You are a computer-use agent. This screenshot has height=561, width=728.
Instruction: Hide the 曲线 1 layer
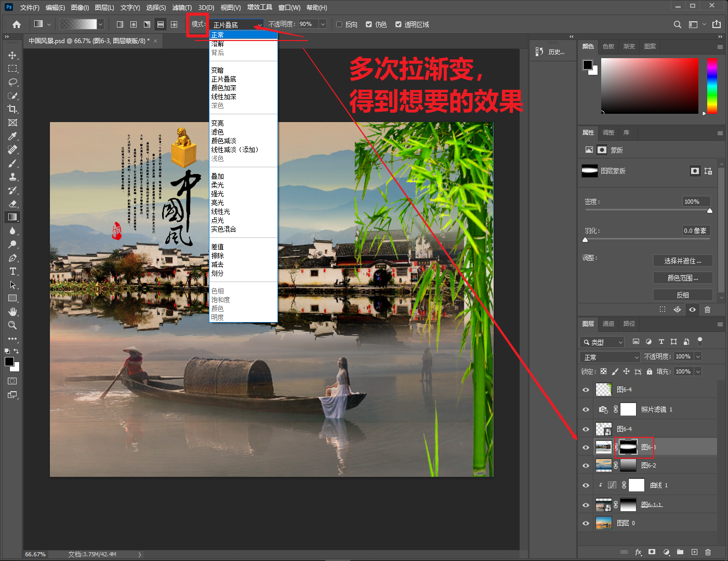point(586,485)
